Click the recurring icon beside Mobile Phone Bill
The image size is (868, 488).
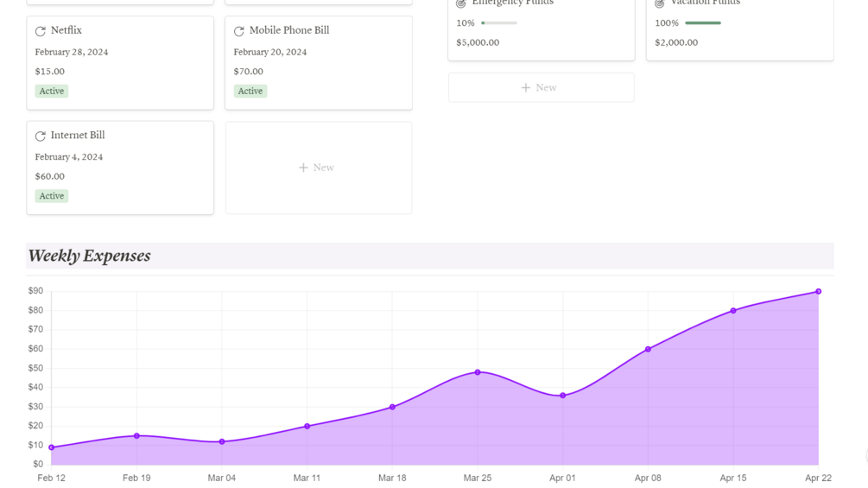click(239, 31)
